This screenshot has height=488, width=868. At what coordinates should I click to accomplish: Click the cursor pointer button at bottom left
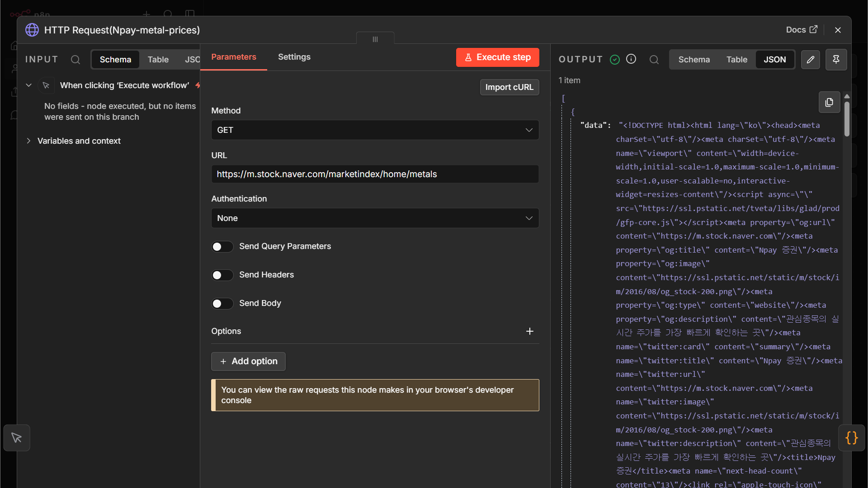point(17,438)
